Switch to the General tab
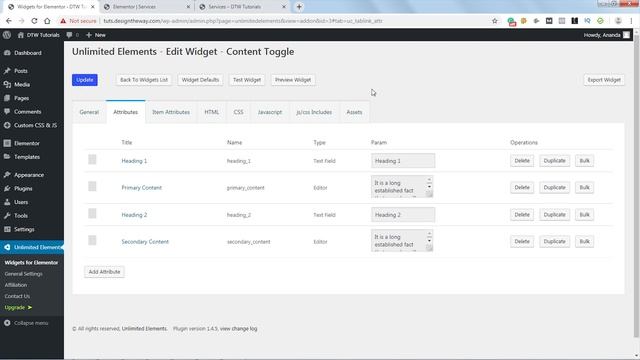This screenshot has height=360, width=640. click(x=89, y=112)
